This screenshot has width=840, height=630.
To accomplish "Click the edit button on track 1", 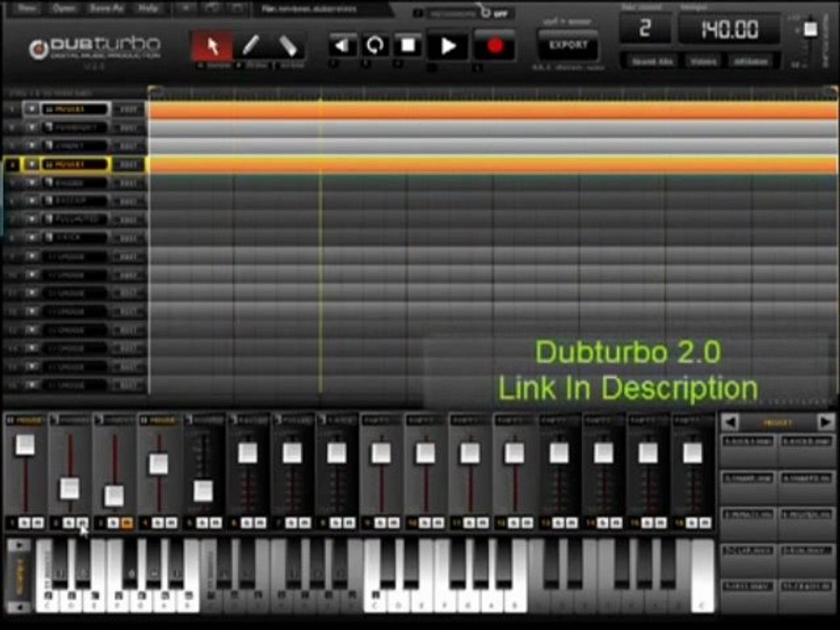I will [128, 109].
